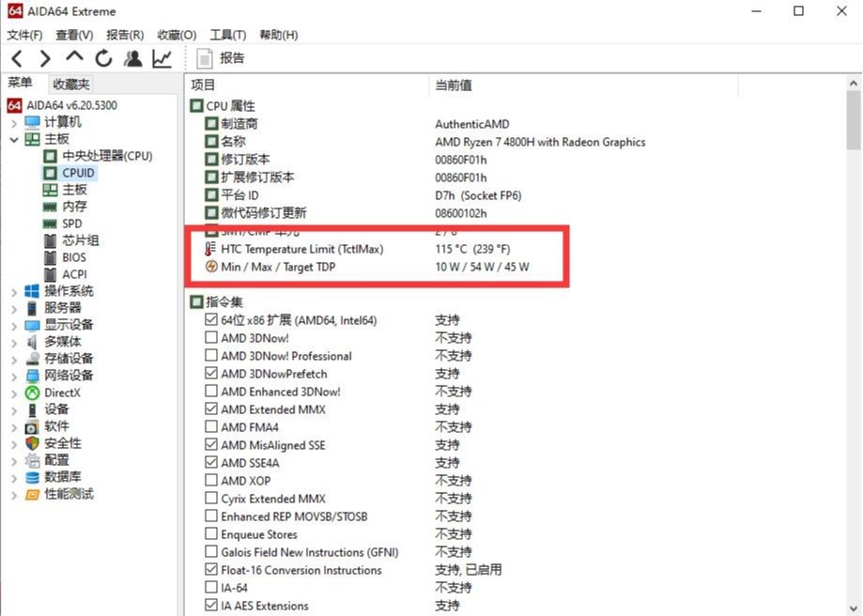Click the graph chart icon in toolbar
Screen dimensions: 863x616
(x=162, y=58)
